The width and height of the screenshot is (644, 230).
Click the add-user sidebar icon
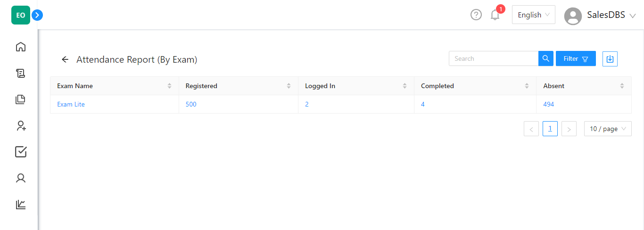pyautogui.click(x=21, y=125)
